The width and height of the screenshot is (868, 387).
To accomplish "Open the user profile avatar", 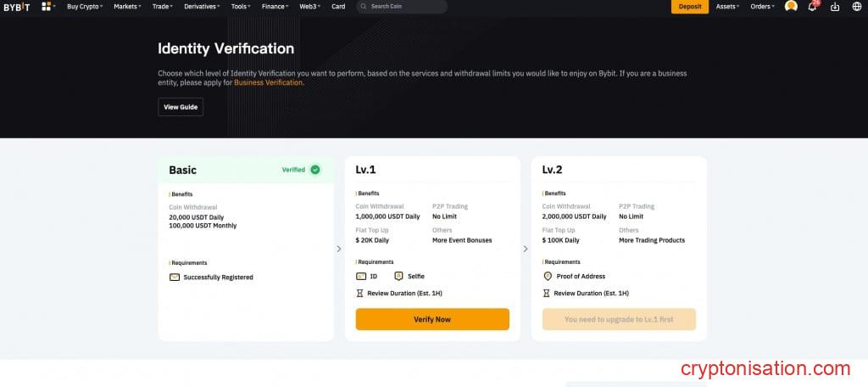I will coord(791,7).
